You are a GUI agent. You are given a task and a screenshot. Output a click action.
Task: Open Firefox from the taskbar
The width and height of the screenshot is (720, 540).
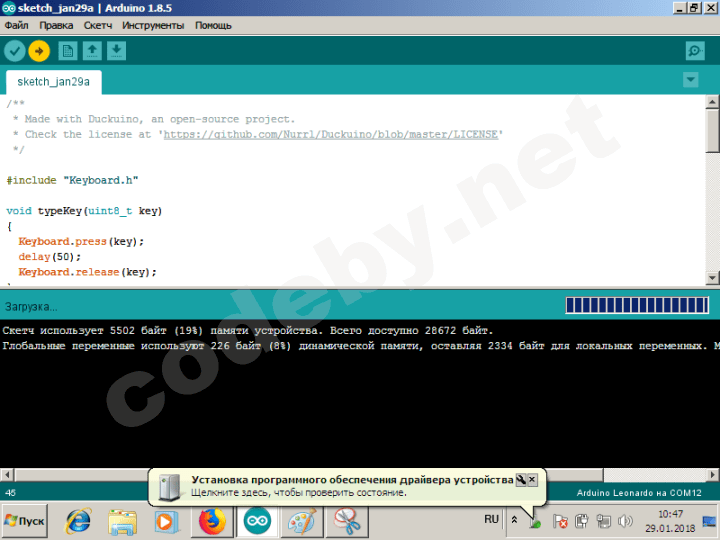212,522
